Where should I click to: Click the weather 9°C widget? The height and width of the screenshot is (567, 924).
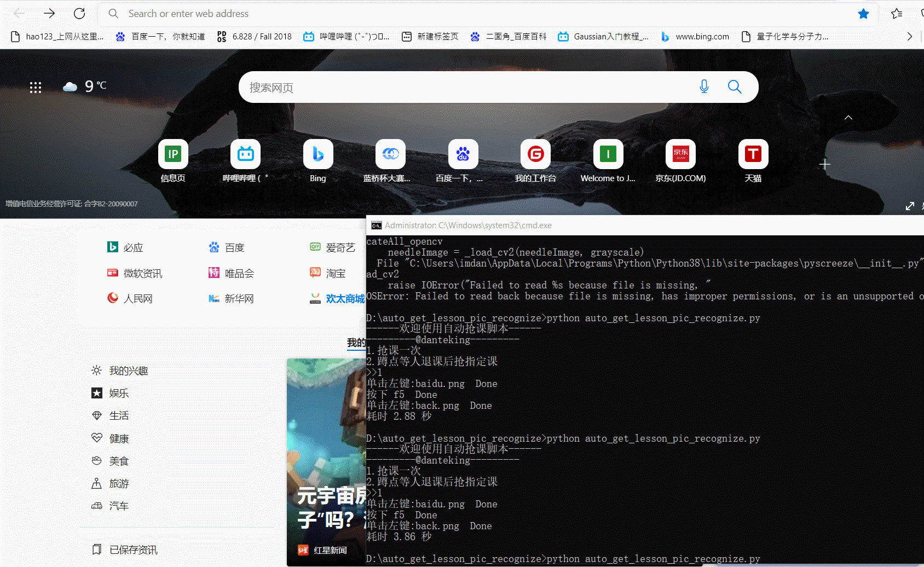pos(85,86)
